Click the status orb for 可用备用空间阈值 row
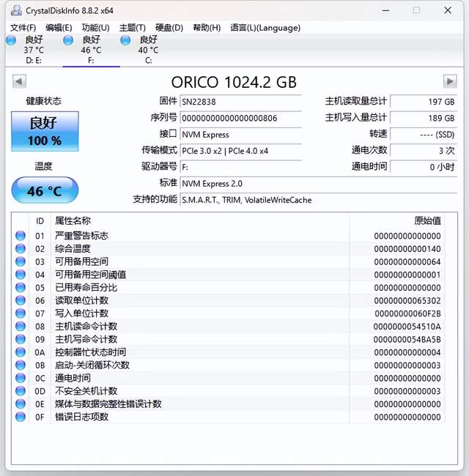This screenshot has width=469, height=476. click(x=21, y=275)
